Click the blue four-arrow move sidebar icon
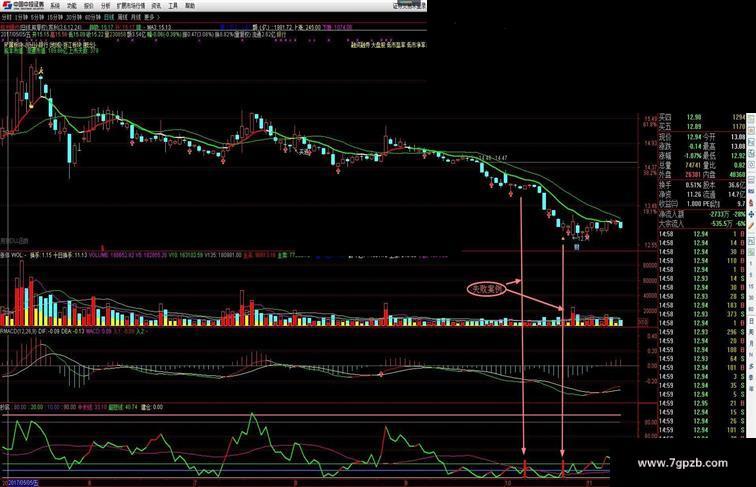Viewport: 756px width, 487px height. [x=751, y=214]
